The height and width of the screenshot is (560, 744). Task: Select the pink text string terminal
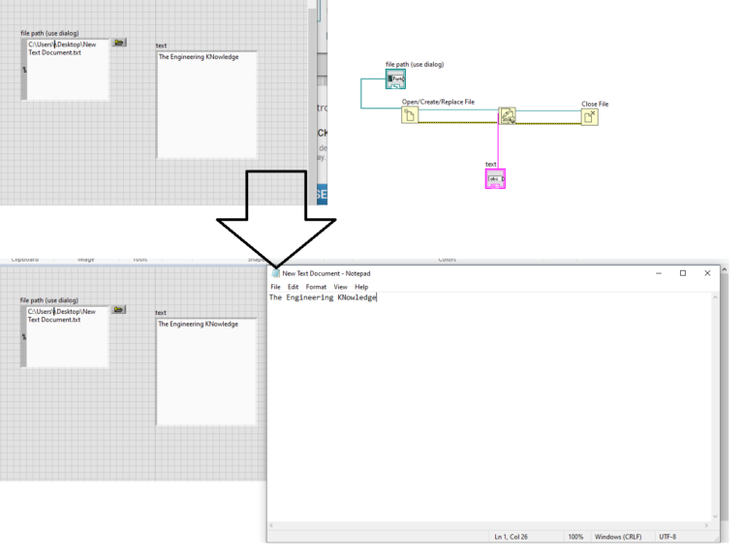tap(495, 179)
